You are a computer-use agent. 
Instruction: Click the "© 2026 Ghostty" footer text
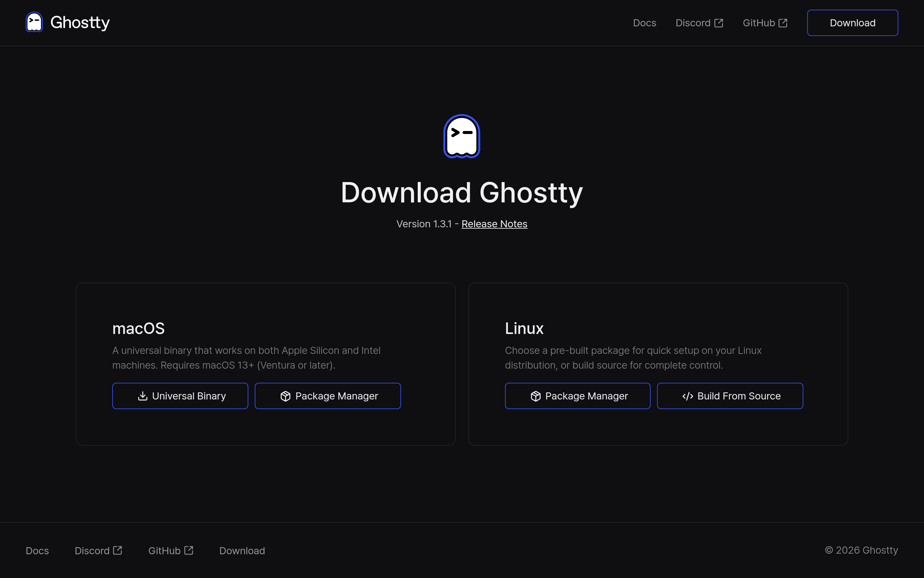(x=861, y=550)
